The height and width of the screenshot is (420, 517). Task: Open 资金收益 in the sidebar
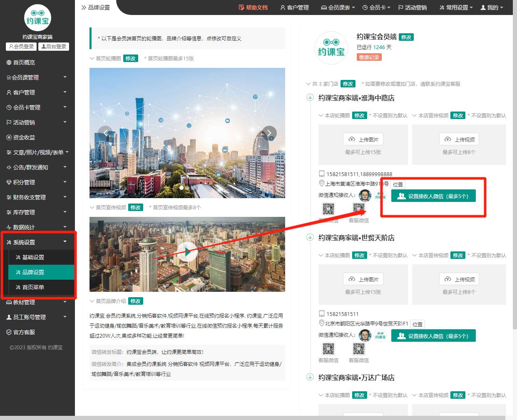click(x=37, y=137)
